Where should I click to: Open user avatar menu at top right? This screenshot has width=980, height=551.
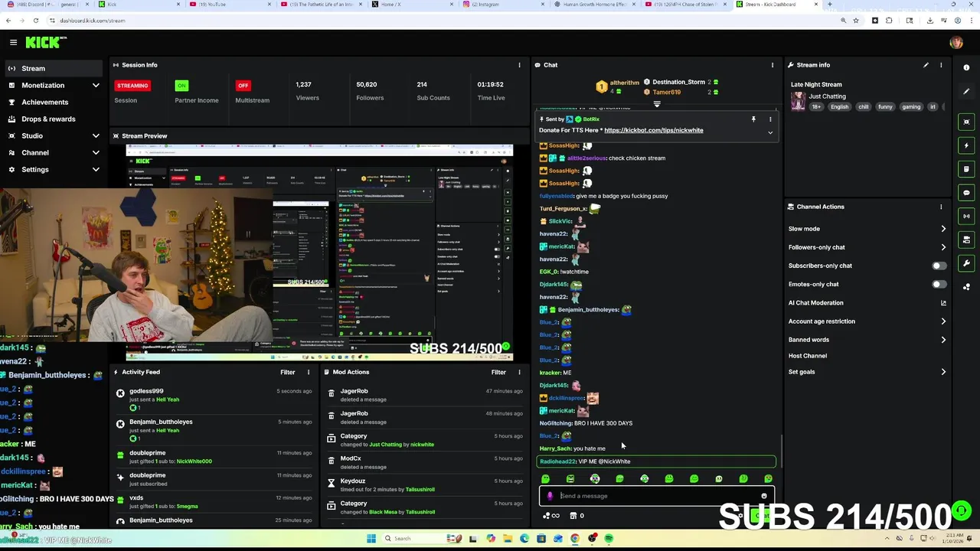955,42
